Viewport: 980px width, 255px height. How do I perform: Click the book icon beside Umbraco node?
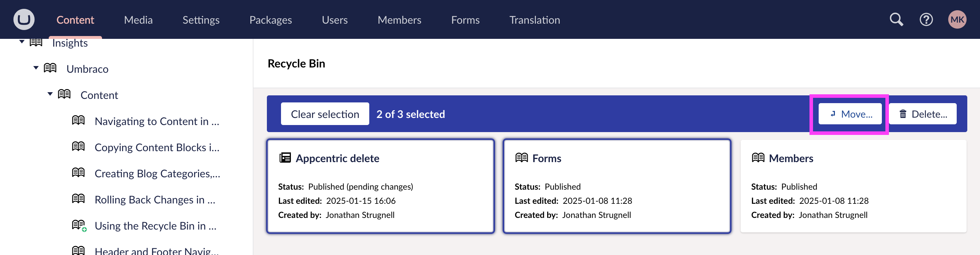(50, 68)
